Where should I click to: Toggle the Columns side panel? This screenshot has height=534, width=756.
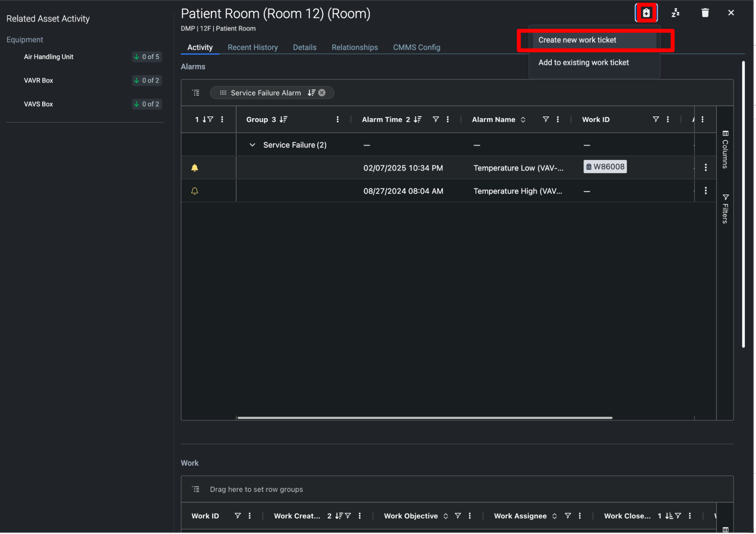pyautogui.click(x=725, y=150)
